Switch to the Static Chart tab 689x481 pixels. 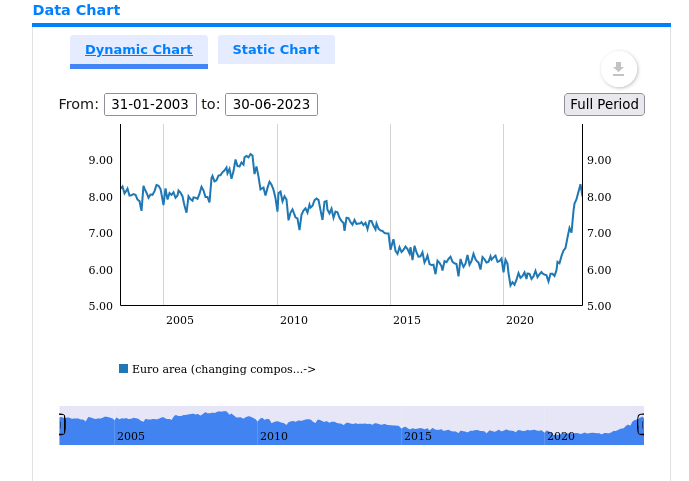coord(276,50)
